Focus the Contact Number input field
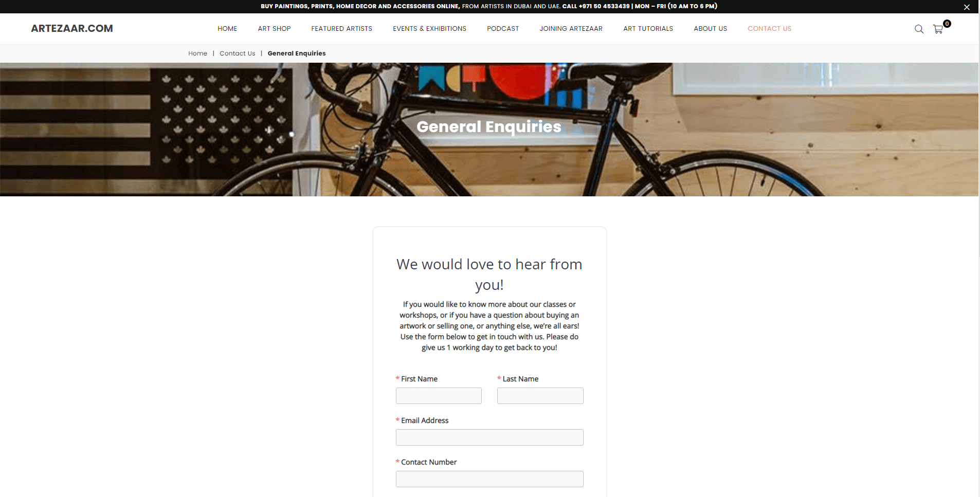980x497 pixels. pos(489,479)
